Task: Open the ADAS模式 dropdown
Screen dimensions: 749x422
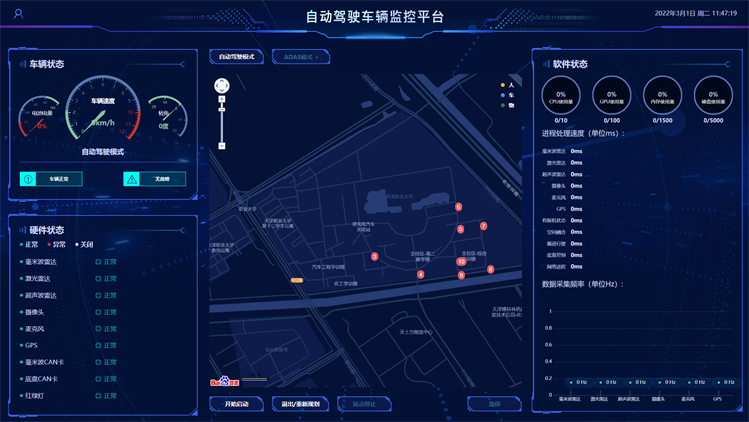Action: pyautogui.click(x=300, y=57)
